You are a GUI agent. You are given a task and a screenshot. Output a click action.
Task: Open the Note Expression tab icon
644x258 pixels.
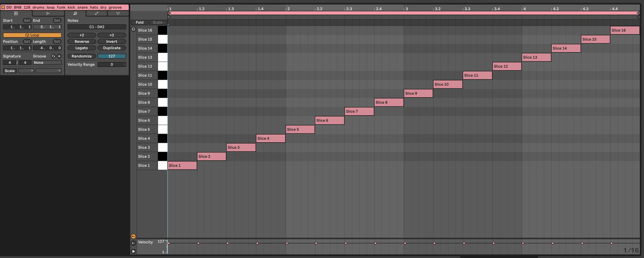click(118, 13)
